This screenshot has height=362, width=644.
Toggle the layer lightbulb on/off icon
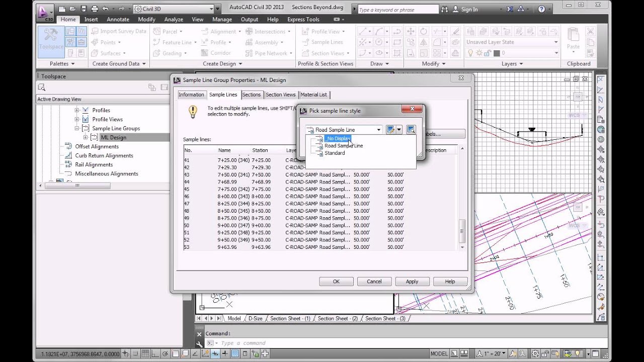(x=470, y=53)
